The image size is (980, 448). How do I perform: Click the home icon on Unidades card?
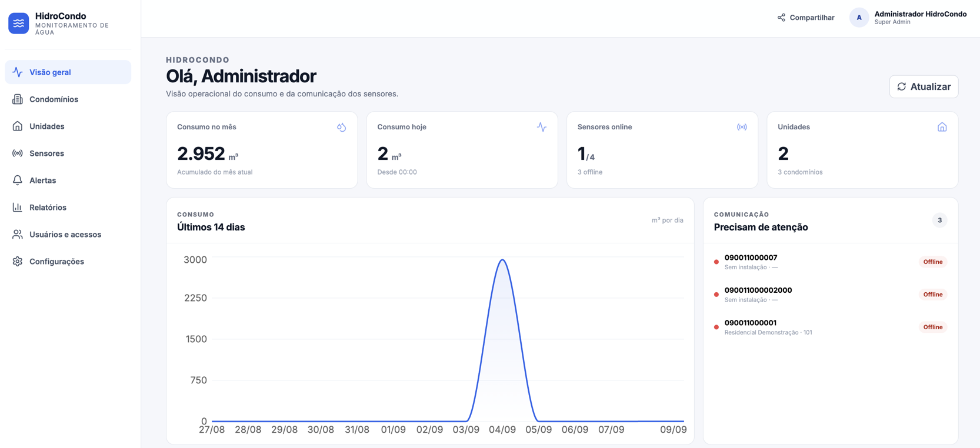coord(942,127)
